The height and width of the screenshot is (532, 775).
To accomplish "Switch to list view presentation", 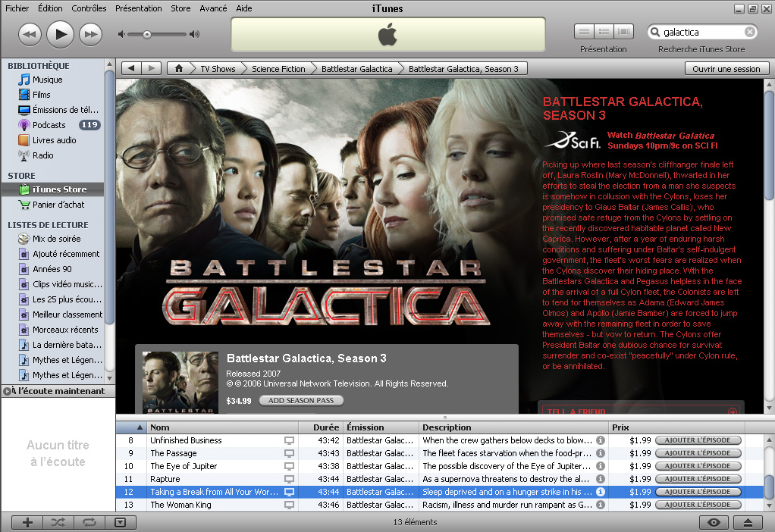I will (584, 32).
